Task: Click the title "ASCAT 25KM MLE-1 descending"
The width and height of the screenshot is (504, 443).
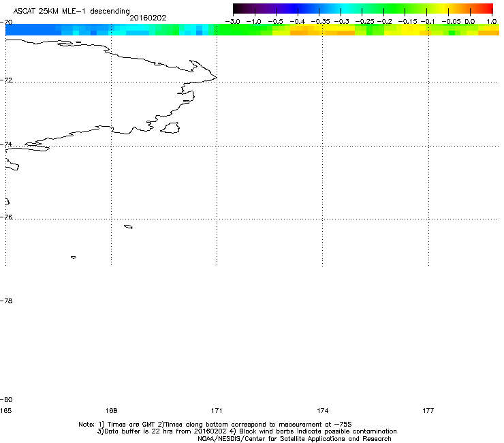Action: [72, 11]
